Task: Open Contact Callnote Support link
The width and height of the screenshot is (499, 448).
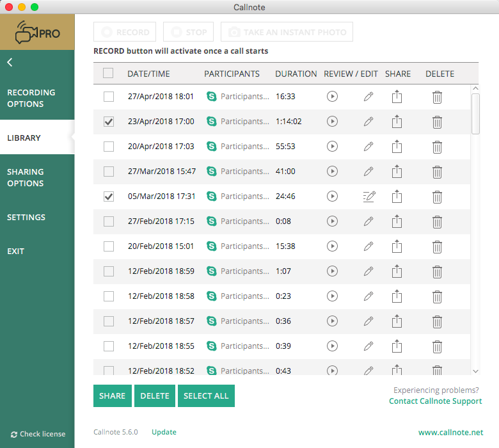Action: point(436,401)
